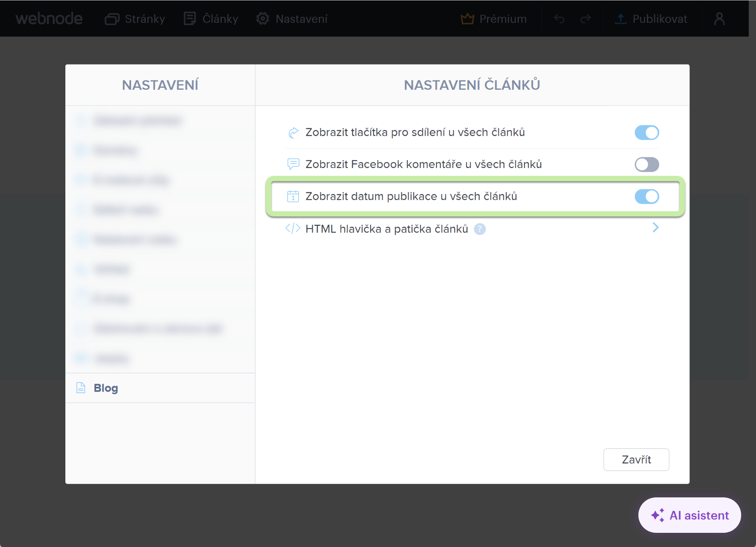Image resolution: width=756 pixels, height=547 pixels.
Task: Click the Facebook comment bubble icon
Action: click(x=293, y=164)
